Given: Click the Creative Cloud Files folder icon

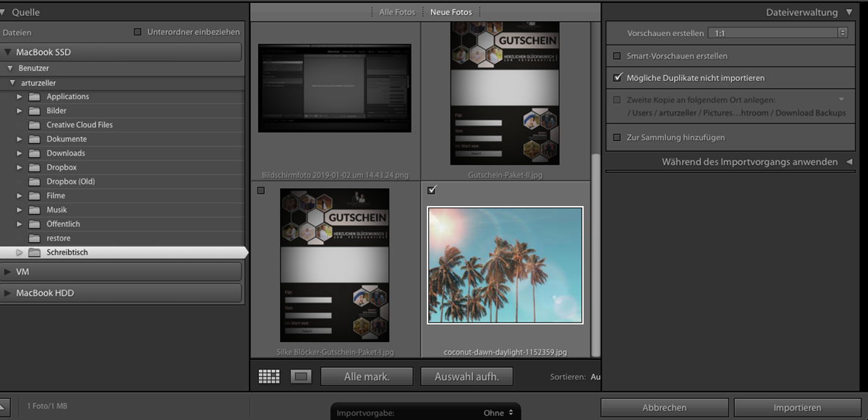Looking at the screenshot, I should click(34, 125).
